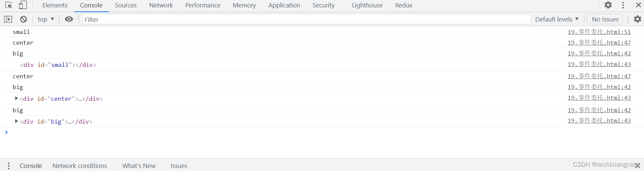Toggle the device toolbar icon
The image size is (644, 171).
[23, 5]
